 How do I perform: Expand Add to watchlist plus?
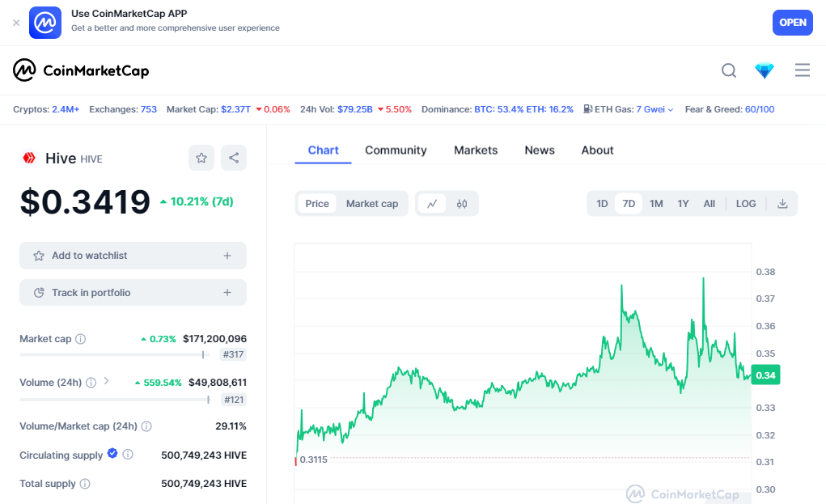tap(227, 256)
